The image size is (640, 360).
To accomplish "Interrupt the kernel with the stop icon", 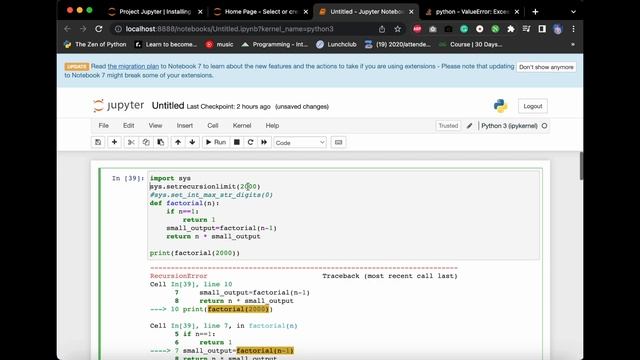I will 237,142.
